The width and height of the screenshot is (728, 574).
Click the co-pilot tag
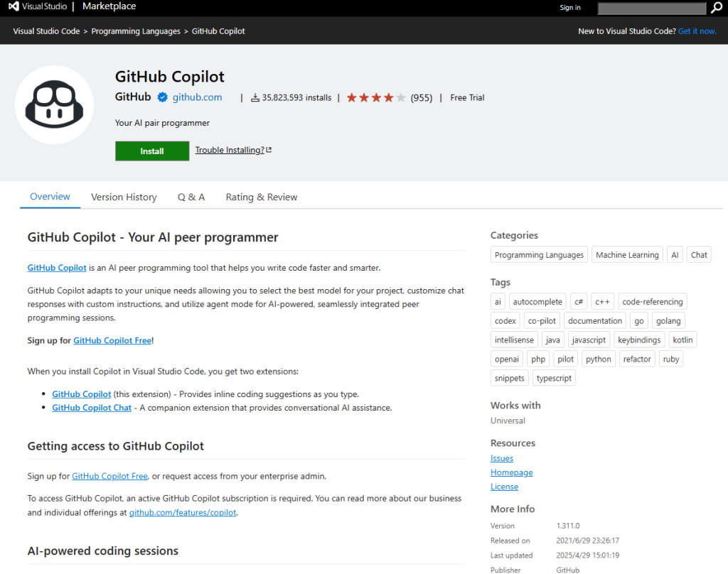[542, 320]
